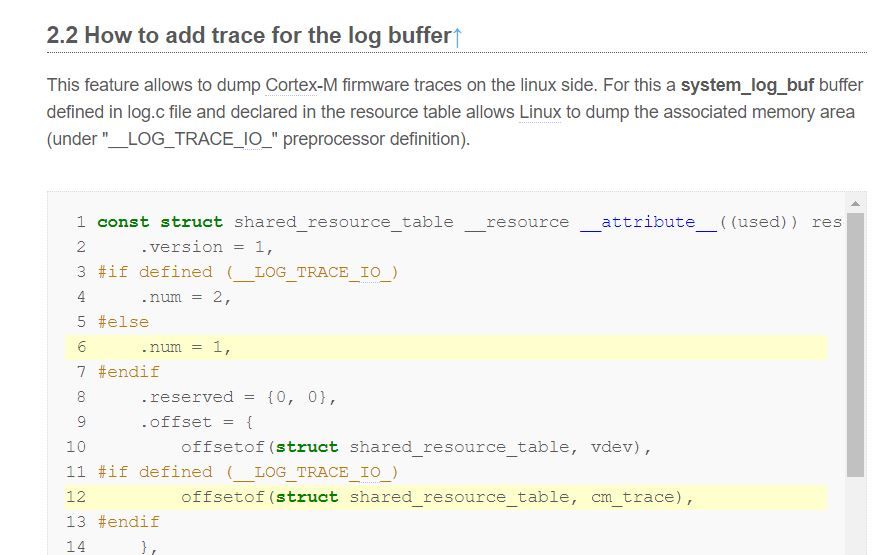This screenshot has height=555, width=877.
Task: Click the #else directive on line 5
Action: pyautogui.click(x=123, y=322)
